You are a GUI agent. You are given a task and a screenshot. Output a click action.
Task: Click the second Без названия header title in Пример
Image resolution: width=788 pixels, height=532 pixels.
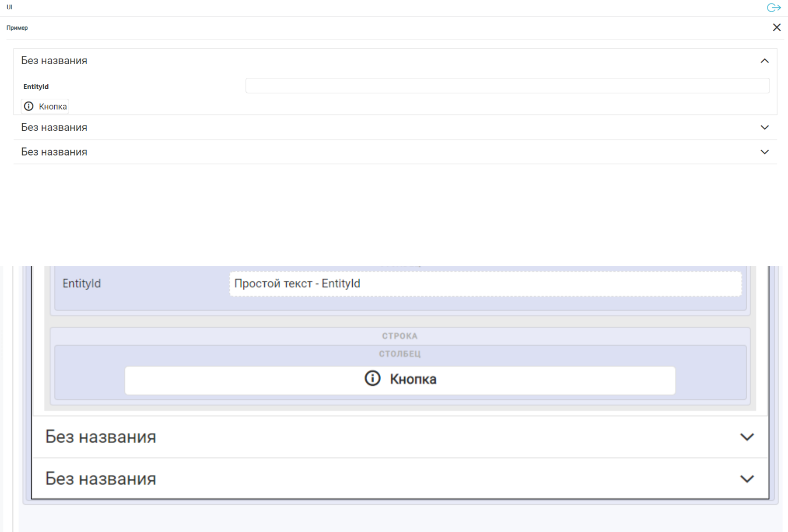coord(54,128)
